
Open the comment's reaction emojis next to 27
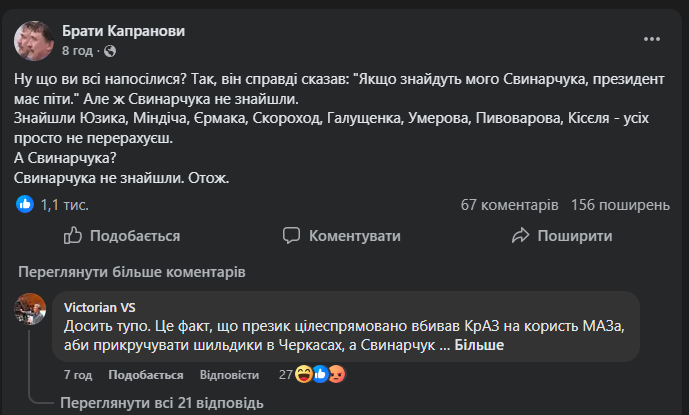coord(322,375)
